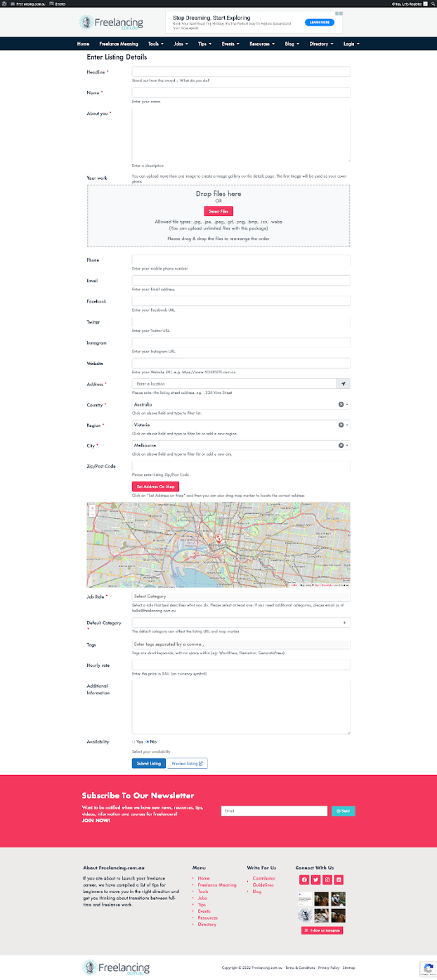
Task: Click the Instagram URL input field
Action: tap(241, 343)
